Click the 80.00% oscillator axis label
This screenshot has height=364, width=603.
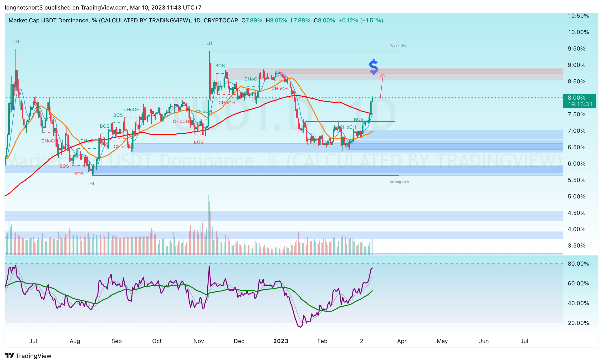click(578, 263)
